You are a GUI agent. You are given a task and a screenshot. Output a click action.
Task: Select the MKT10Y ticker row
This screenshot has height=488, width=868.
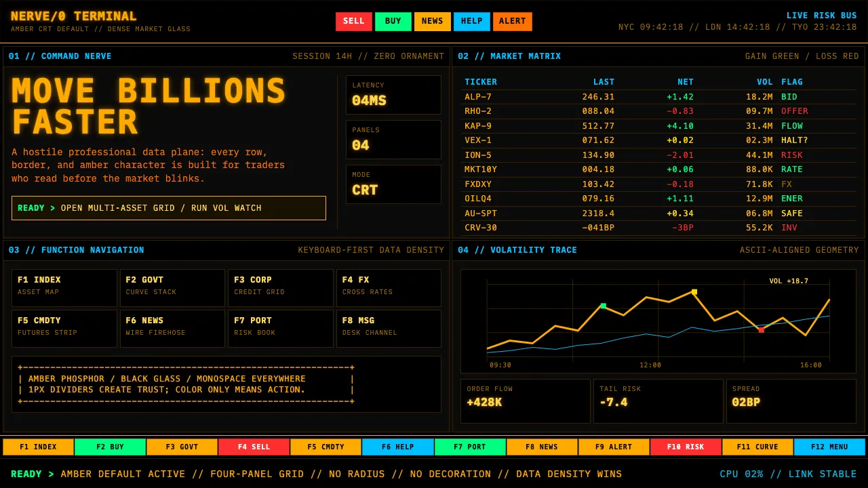(658, 169)
